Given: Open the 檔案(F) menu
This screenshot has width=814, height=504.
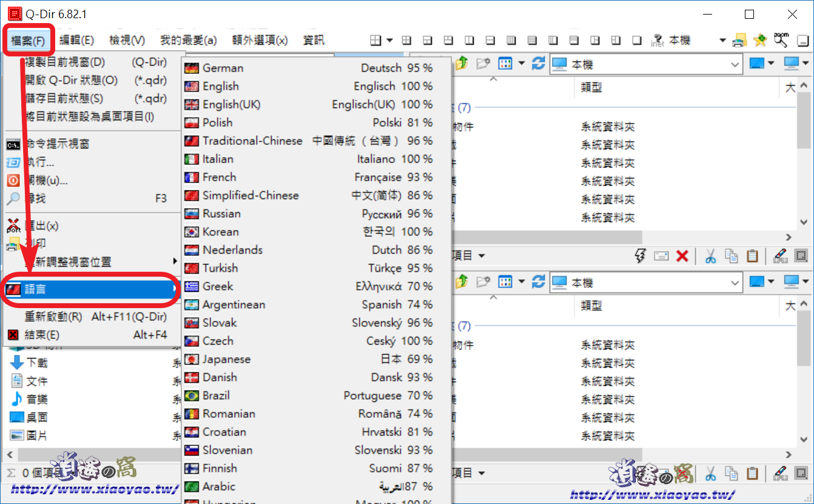Looking at the screenshot, I should [x=29, y=41].
